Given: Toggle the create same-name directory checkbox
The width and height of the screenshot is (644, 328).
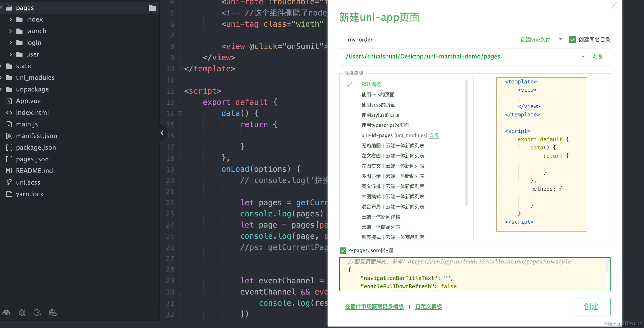Looking at the screenshot, I should 572,40.
